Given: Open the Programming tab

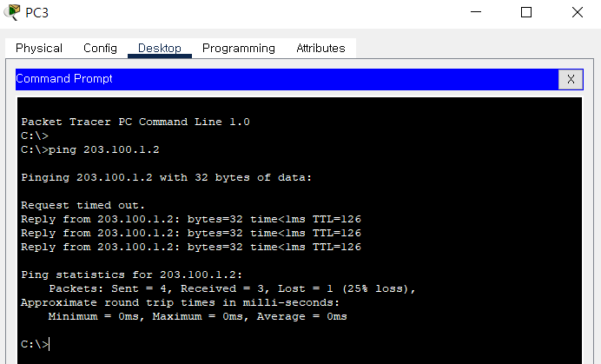Looking at the screenshot, I should [239, 49].
